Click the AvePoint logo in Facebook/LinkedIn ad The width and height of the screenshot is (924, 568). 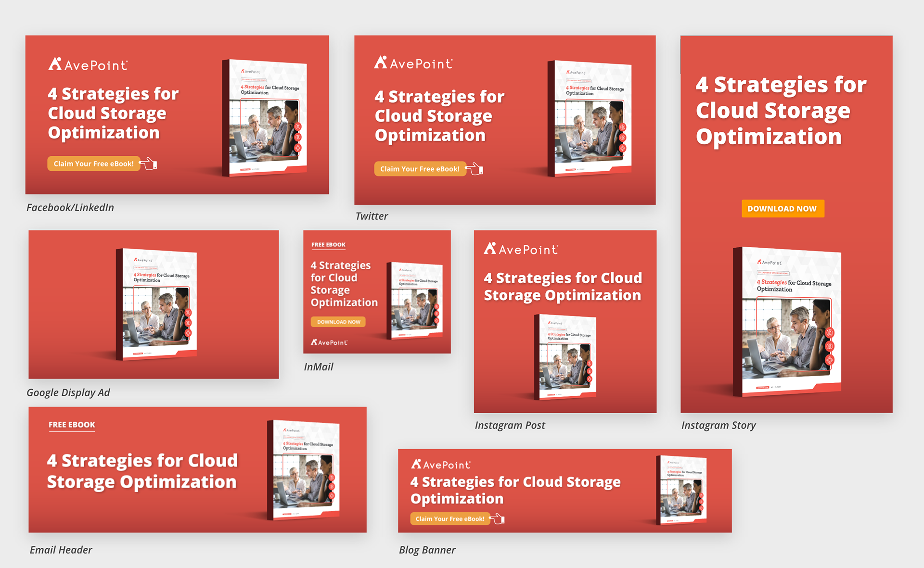coord(88,64)
